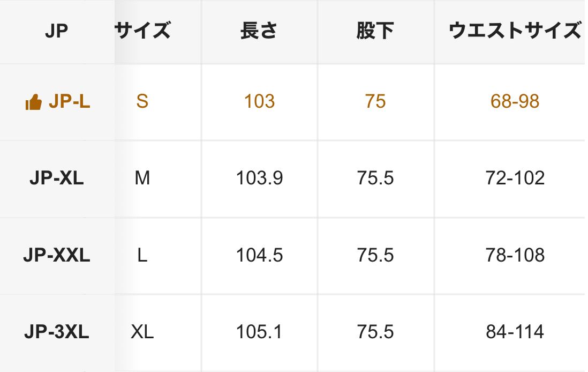The image size is (588, 372).
Task: Select the JP-XXL row label
Action: pyautogui.click(x=57, y=255)
